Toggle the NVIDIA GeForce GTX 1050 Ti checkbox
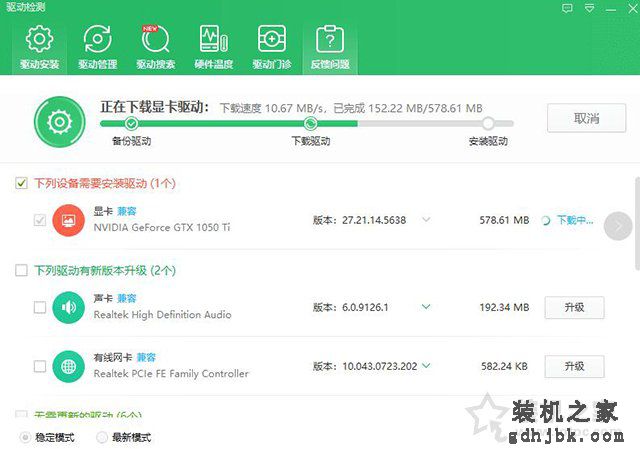 pos(40,220)
